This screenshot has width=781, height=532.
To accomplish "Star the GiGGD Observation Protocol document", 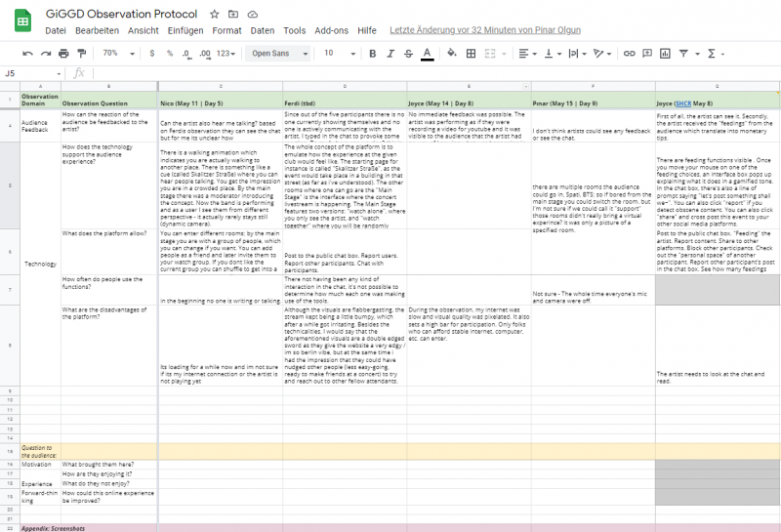I will point(215,15).
